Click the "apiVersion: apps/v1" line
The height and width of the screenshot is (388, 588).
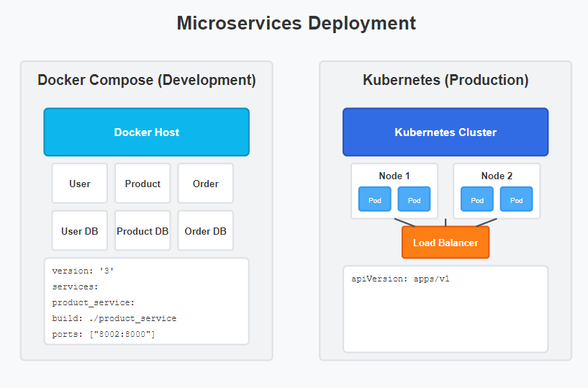click(400, 279)
